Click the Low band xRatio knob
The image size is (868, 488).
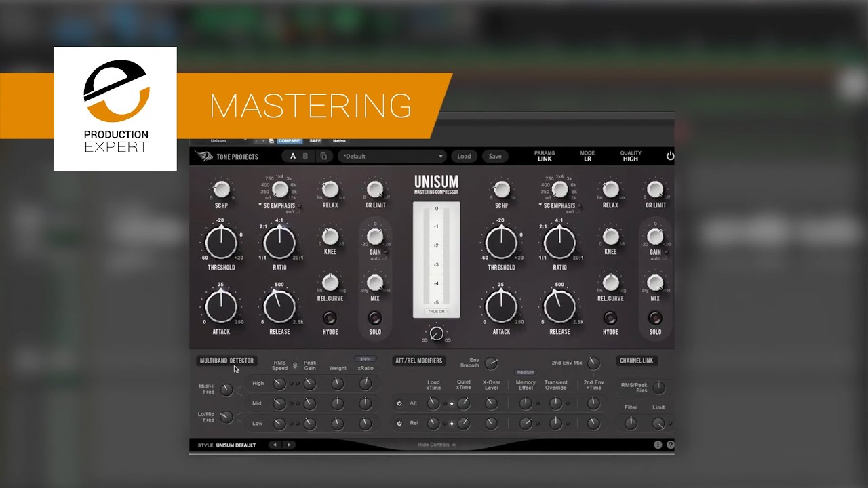(366, 424)
